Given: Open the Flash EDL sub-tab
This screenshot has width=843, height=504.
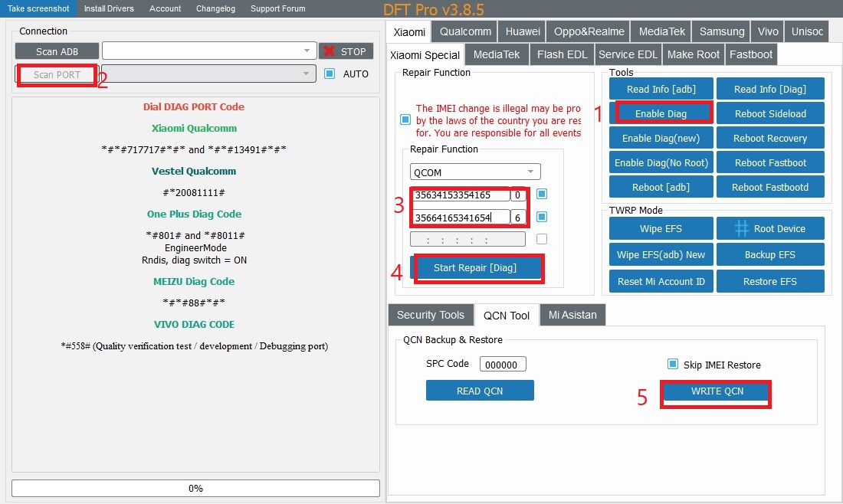Looking at the screenshot, I should coord(562,55).
